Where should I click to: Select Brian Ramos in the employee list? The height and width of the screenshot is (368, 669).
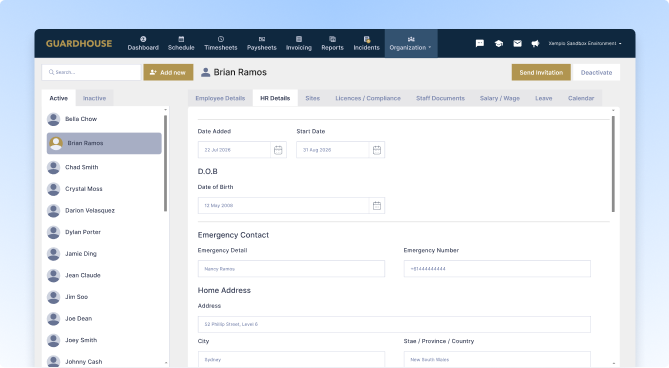104,143
